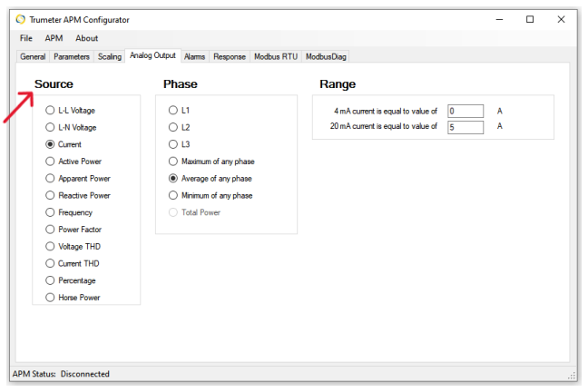Select Horse Power source radio
Viewport: 588px width, 392px height.
73,298
